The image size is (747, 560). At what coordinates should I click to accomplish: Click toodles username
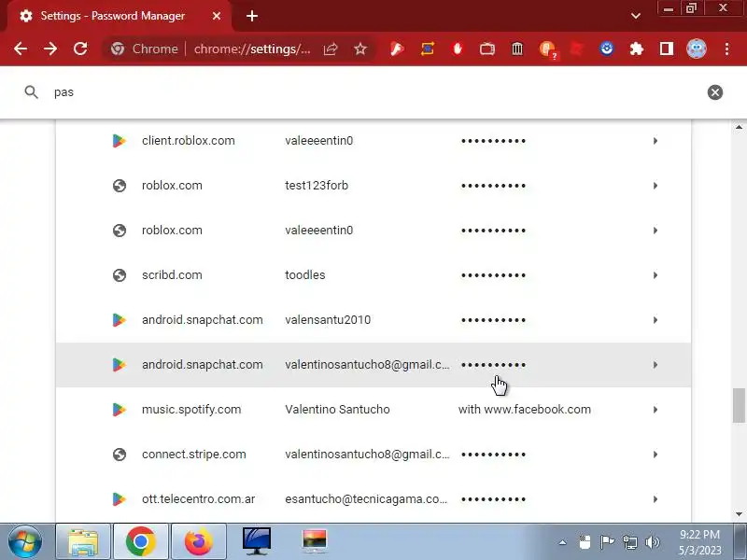click(305, 275)
